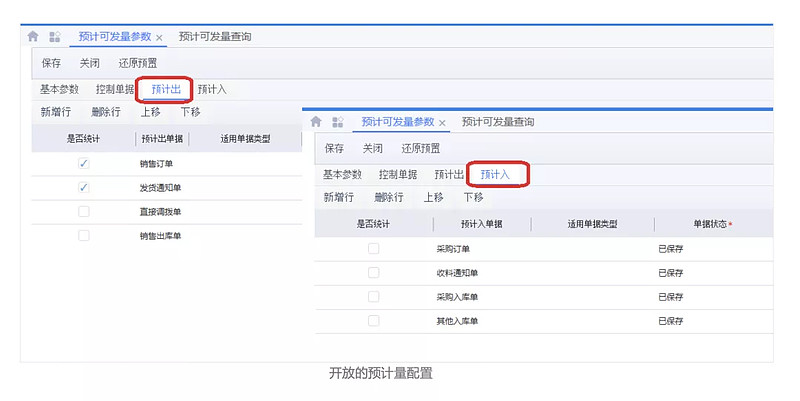Select 预计可发量参数 tab in back window

pyautogui.click(x=115, y=37)
